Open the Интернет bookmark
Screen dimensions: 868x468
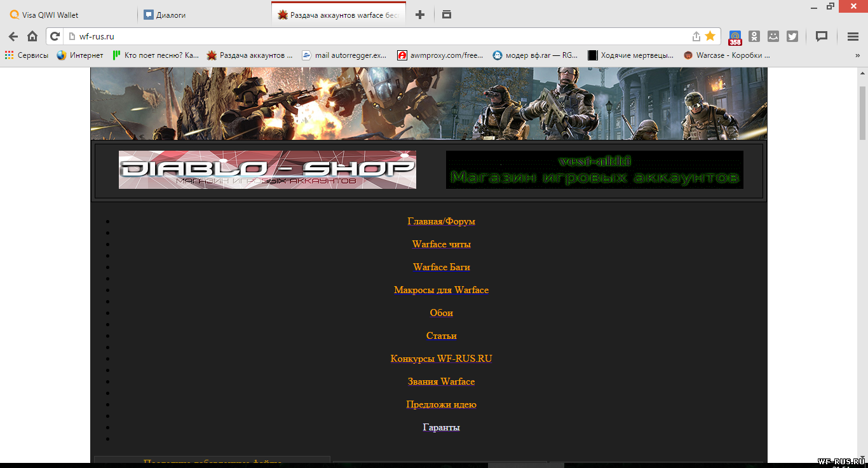(80, 55)
